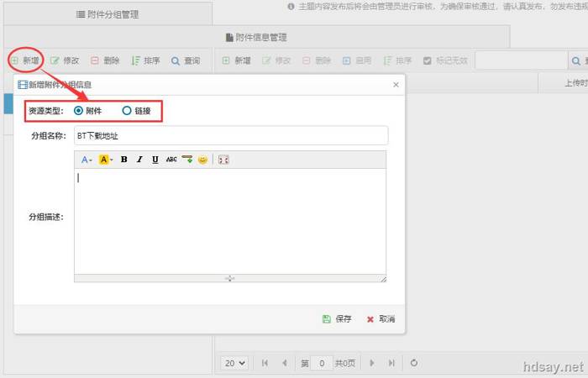The width and height of the screenshot is (588, 378).
Task: Toggle ABC strikethrough formatting
Action: (x=171, y=160)
